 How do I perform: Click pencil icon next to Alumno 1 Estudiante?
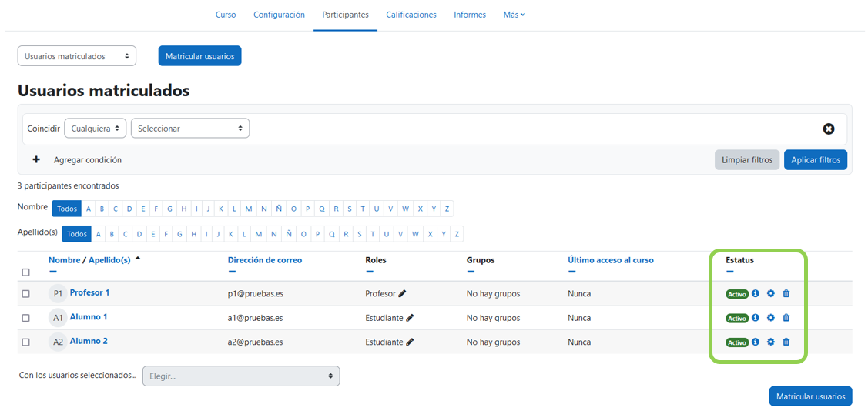[x=410, y=318]
